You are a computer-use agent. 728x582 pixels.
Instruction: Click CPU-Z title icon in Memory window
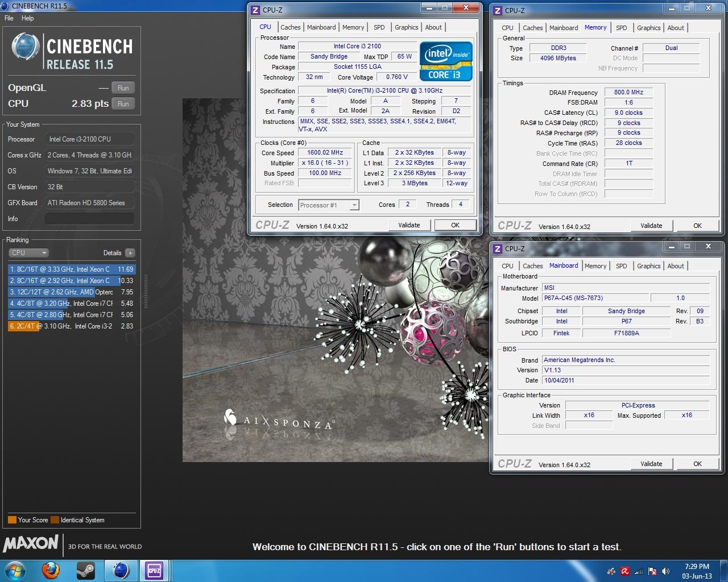(498, 10)
